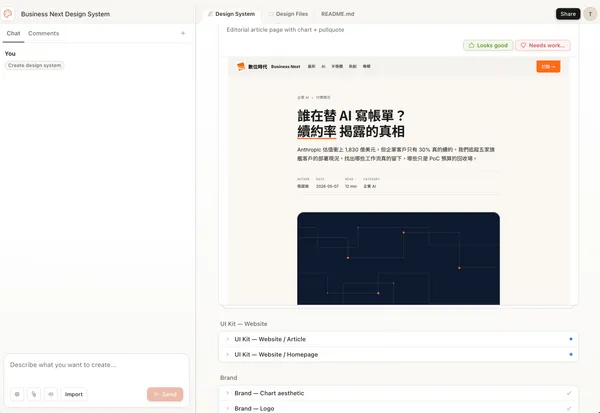The width and height of the screenshot is (600, 413).
Task: Click the Business Next Design System title
Action: (x=65, y=14)
